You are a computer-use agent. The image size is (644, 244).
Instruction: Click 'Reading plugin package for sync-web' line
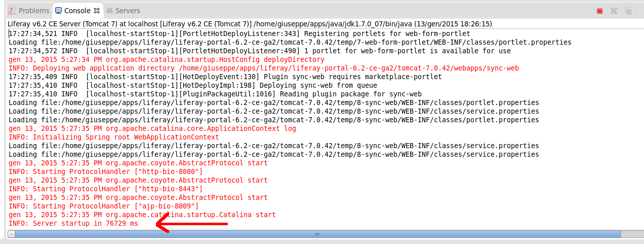[215, 94]
